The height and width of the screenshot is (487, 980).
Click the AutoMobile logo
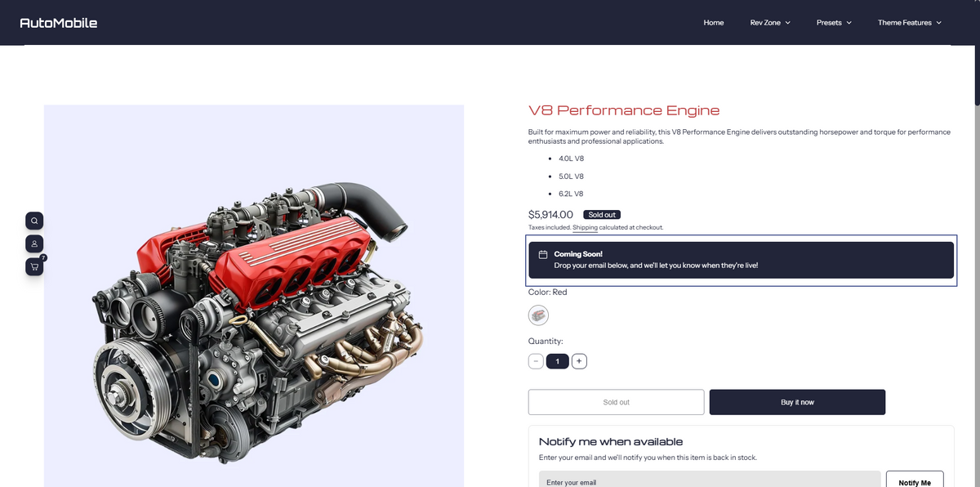[59, 23]
